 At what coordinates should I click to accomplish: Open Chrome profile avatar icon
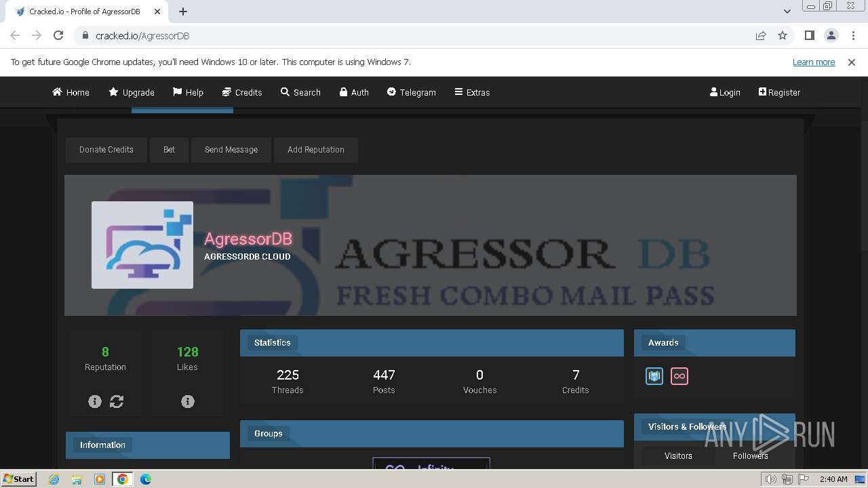(x=831, y=35)
